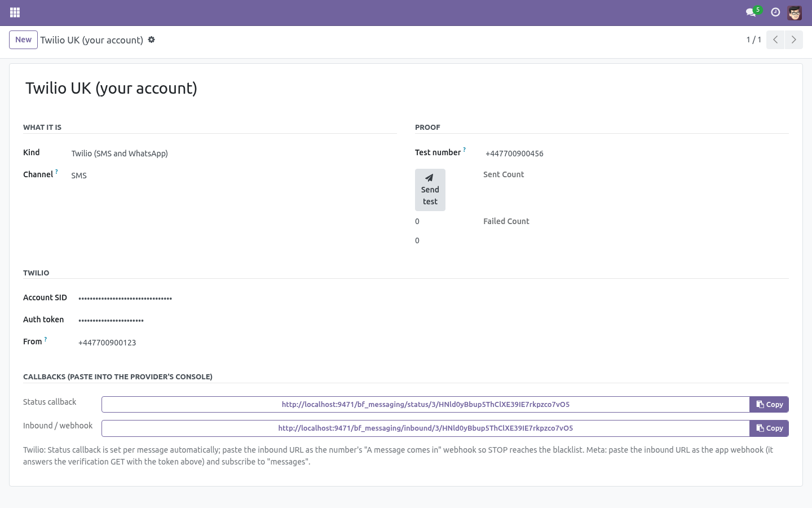Go to the next record arrow
This screenshot has width=812, height=508.
pos(794,40)
